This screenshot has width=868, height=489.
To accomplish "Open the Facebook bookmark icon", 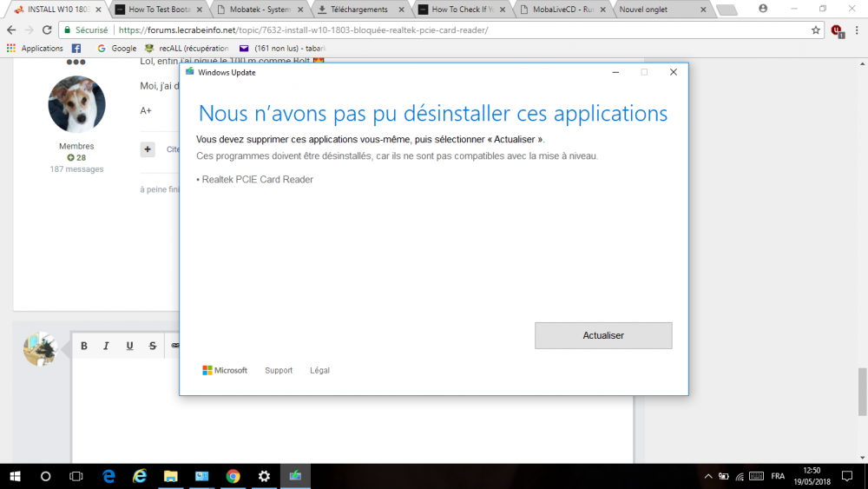I will click(x=76, y=48).
